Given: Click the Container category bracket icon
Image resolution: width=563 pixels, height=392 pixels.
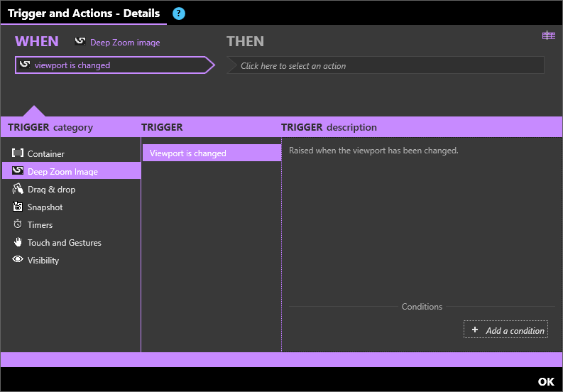Looking at the screenshot, I should (x=18, y=153).
